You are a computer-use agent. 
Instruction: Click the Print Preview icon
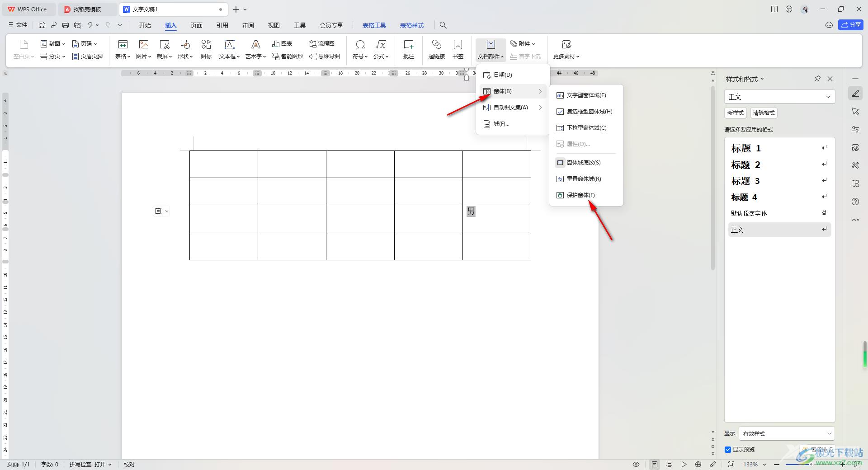tap(77, 25)
